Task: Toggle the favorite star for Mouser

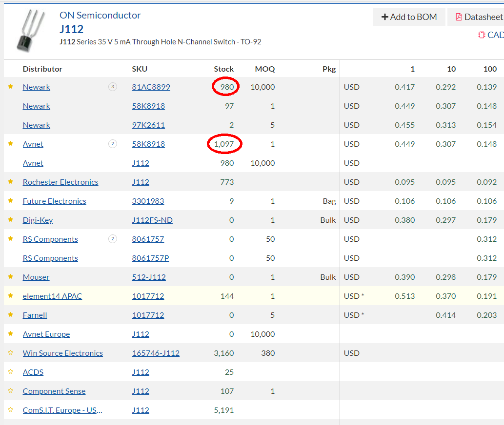Action: pyautogui.click(x=11, y=277)
